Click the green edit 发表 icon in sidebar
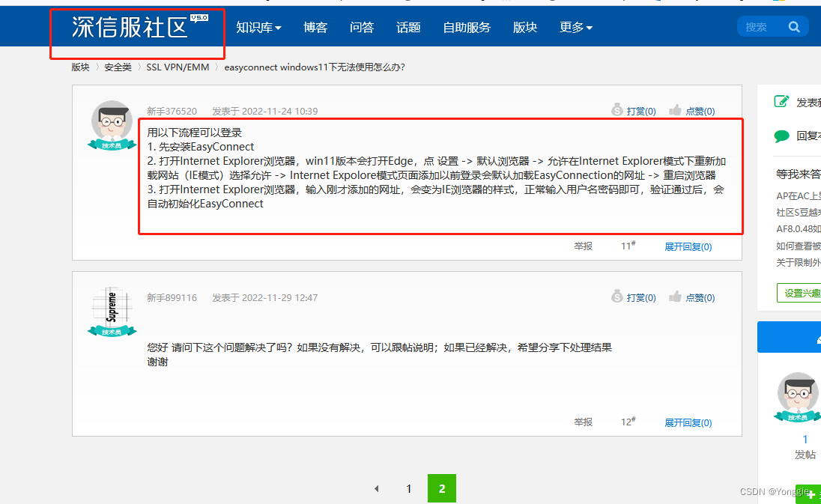Image resolution: width=821 pixels, height=504 pixels. 781,102
